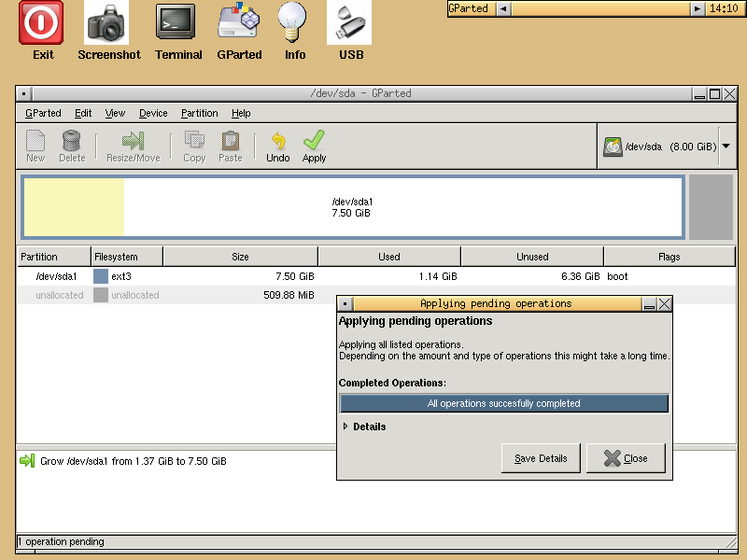Click the Save Details button
The height and width of the screenshot is (560, 747).
541,458
